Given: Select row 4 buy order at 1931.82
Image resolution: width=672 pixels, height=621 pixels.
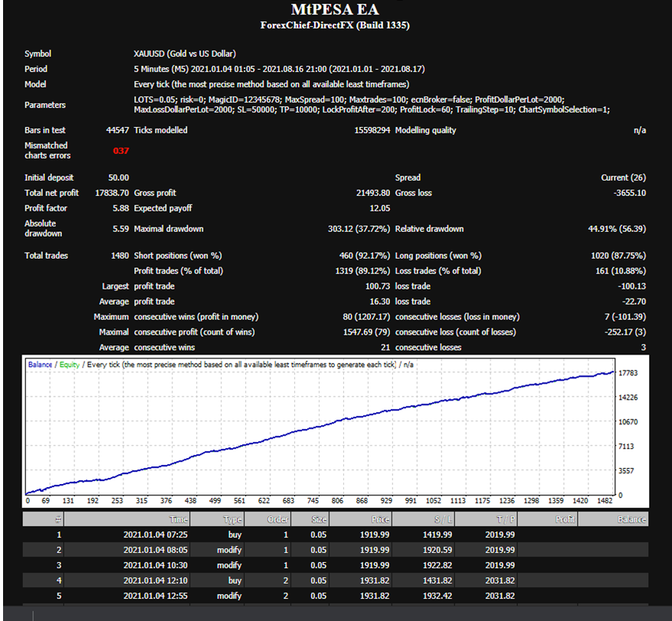Looking at the screenshot, I should [x=234, y=580].
